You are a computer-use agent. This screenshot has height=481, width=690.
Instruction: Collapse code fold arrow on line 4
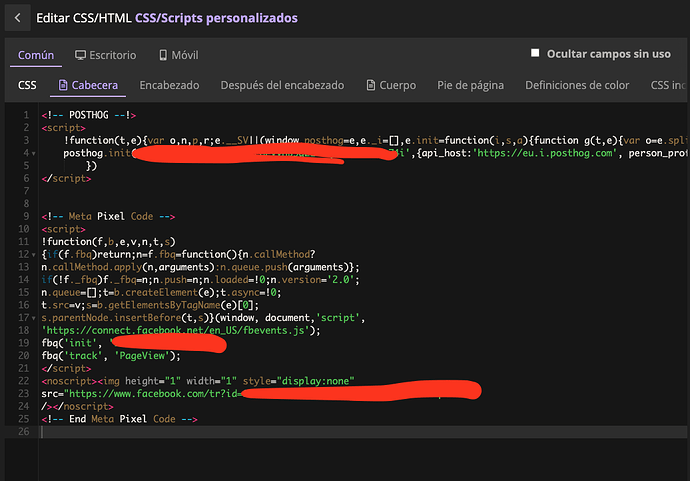point(33,154)
